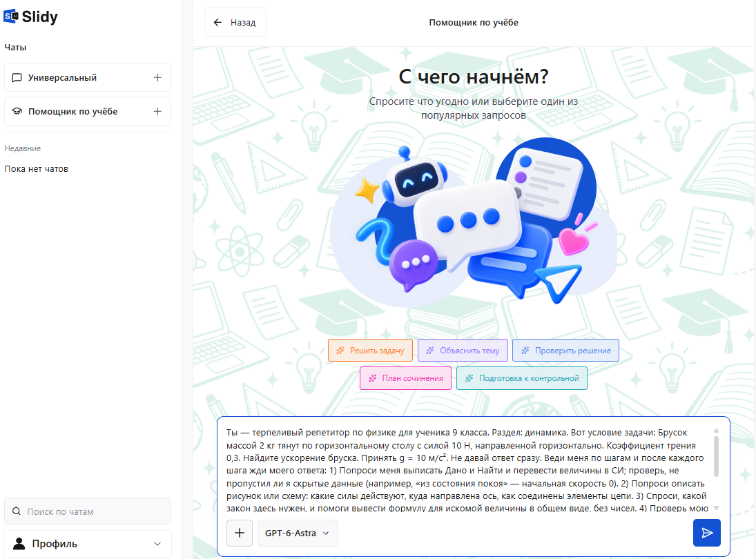
Task: Click the Помощник по учёбе page title
Action: (x=474, y=22)
